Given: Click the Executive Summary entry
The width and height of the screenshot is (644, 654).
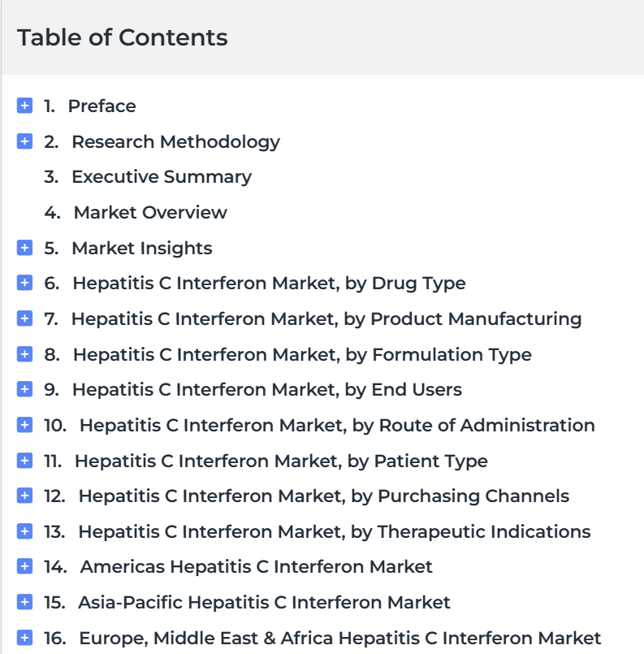Looking at the screenshot, I should click(x=161, y=177).
